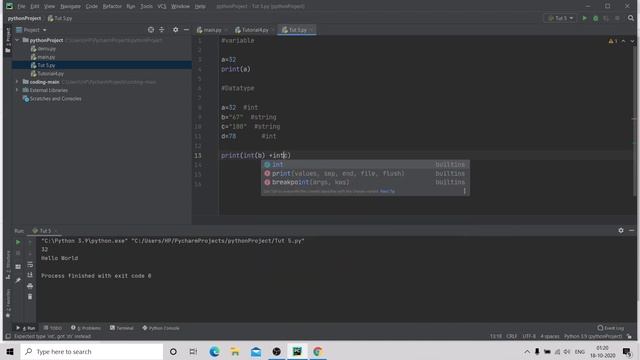Click pythonProject breadcrumb in navigation bar
The height and width of the screenshot is (360, 640).
point(24,18)
